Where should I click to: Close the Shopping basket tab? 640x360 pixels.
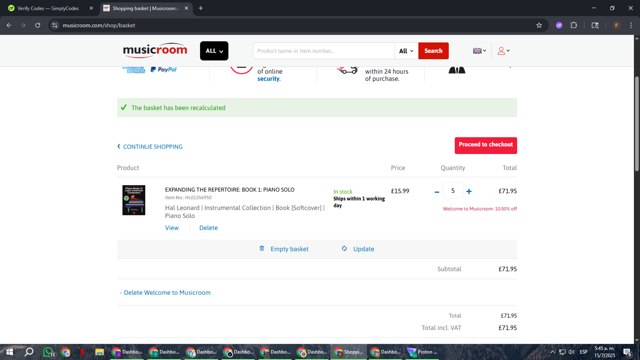point(187,8)
